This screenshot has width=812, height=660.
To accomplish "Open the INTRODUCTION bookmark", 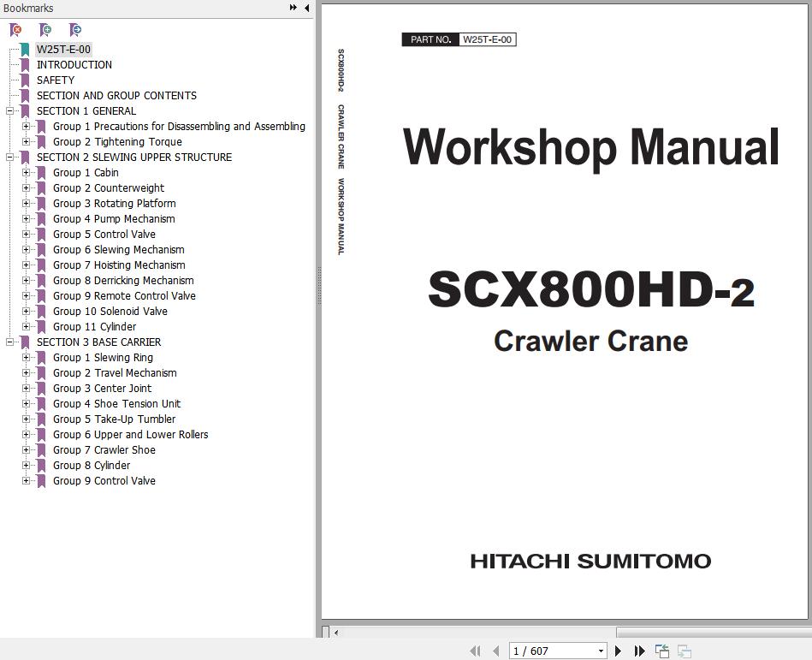I will coord(74,65).
